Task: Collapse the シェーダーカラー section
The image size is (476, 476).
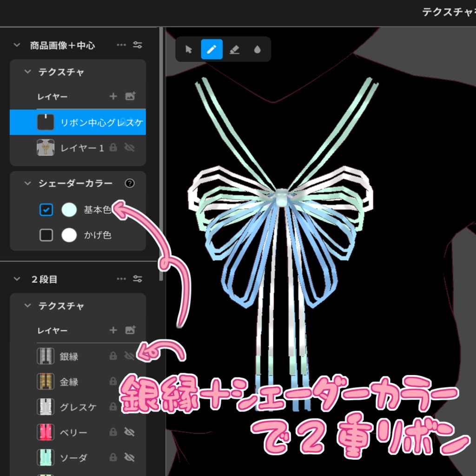Action: [27, 183]
